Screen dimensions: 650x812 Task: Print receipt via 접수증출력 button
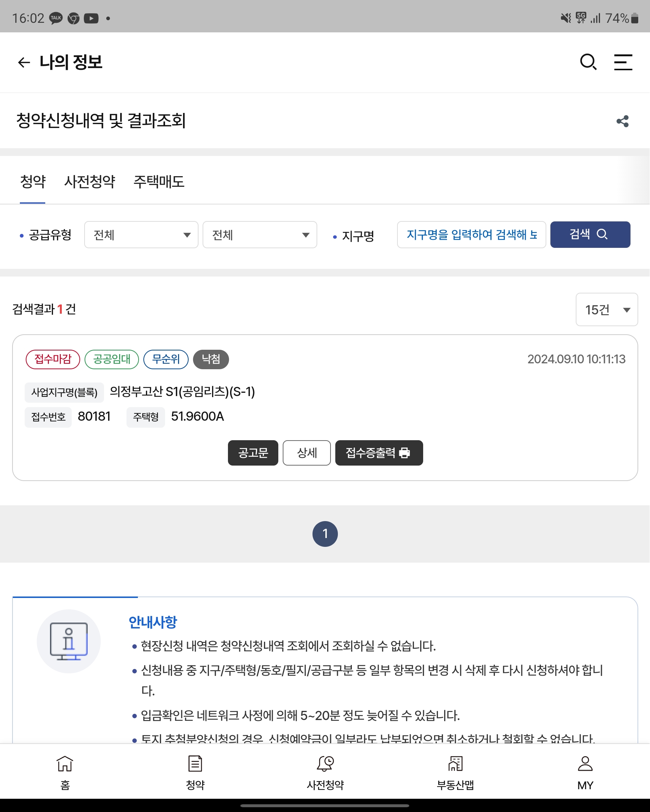pyautogui.click(x=379, y=453)
